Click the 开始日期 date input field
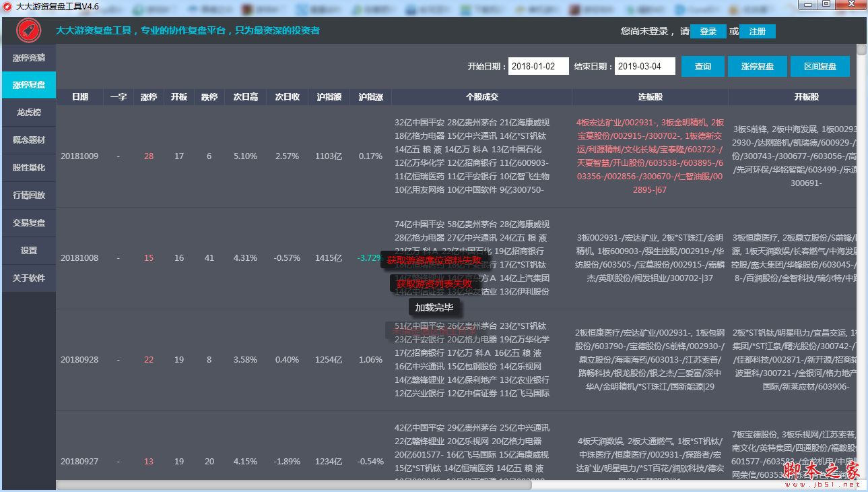Image resolution: width=868 pixels, height=492 pixels. pyautogui.click(x=538, y=67)
